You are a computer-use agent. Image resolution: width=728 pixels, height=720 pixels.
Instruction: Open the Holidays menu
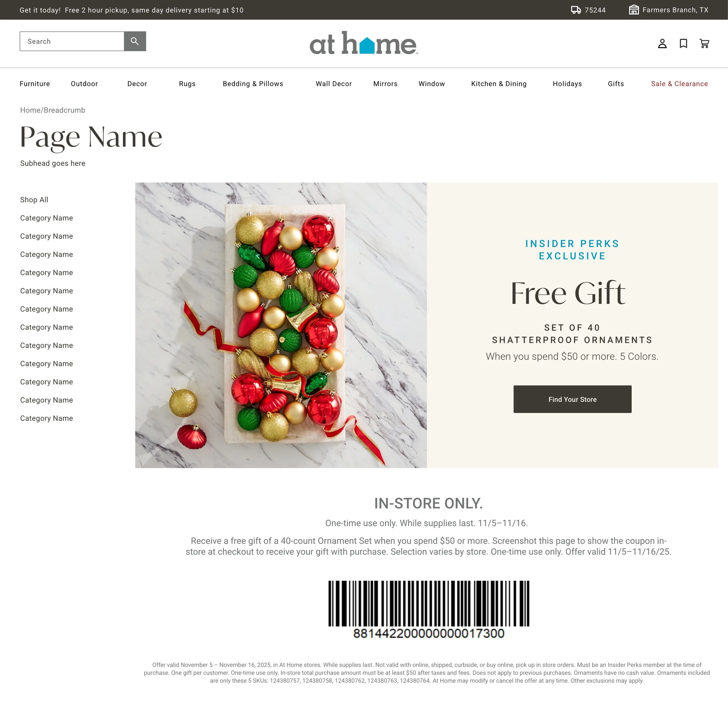pyautogui.click(x=567, y=84)
